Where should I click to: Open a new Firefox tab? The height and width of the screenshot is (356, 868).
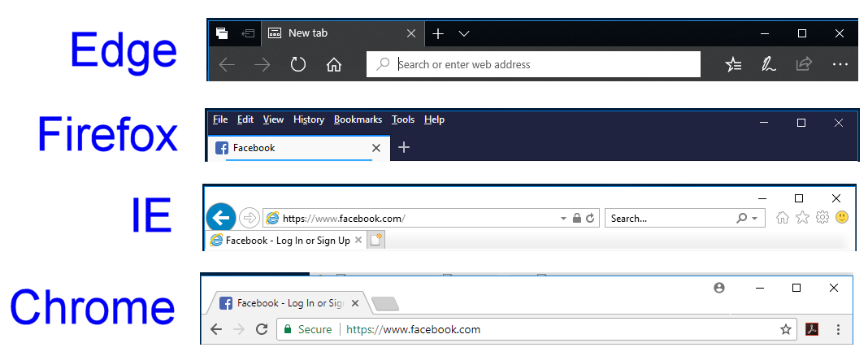(404, 147)
